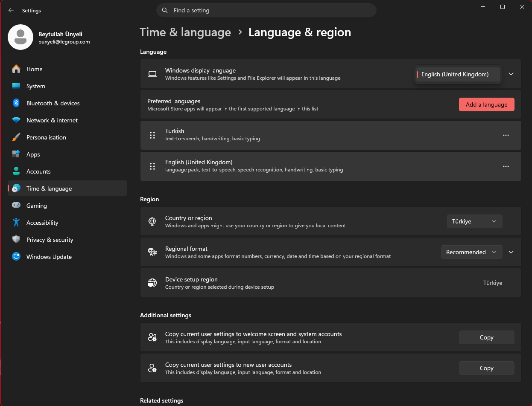Open Bluetooth & devices settings
The image size is (532, 406).
pyautogui.click(x=67, y=103)
